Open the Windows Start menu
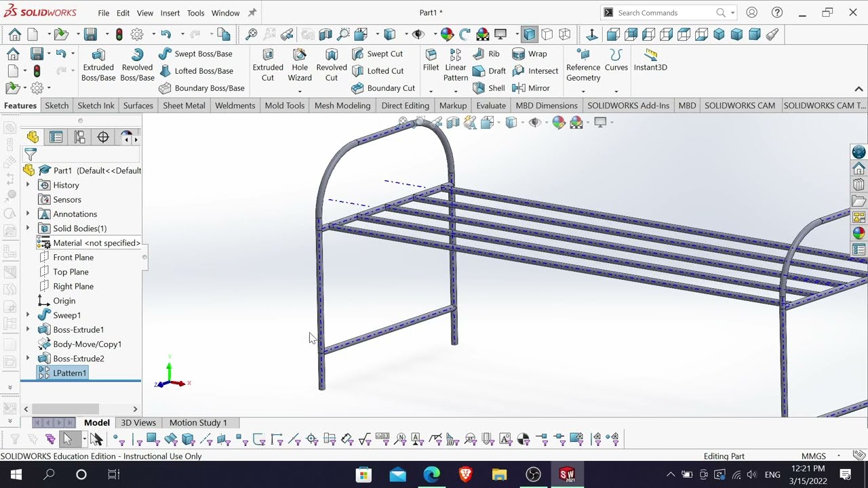Viewport: 868px width, 488px height. 16,474
